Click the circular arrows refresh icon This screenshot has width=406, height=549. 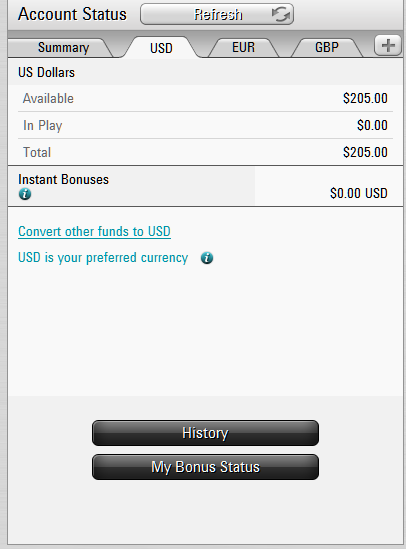(x=281, y=14)
